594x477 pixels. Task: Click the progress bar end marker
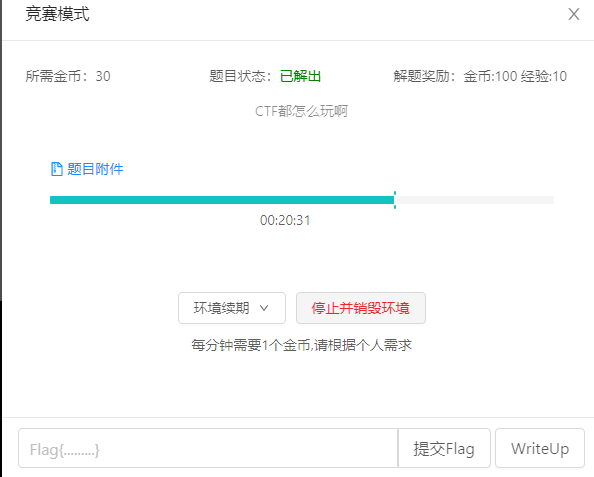[395, 200]
